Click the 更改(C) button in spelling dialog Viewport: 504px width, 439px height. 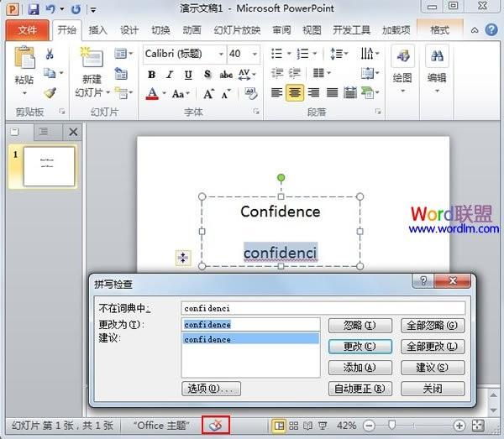click(360, 347)
